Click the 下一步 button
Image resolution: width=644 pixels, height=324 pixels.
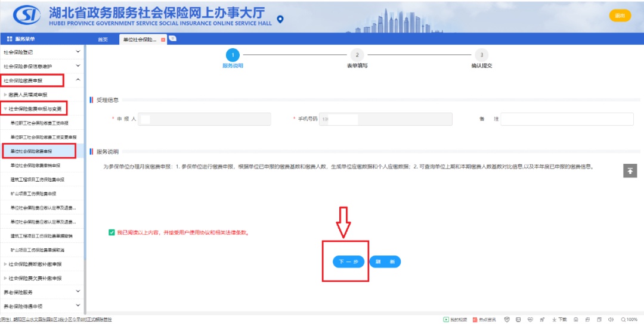pos(348,261)
